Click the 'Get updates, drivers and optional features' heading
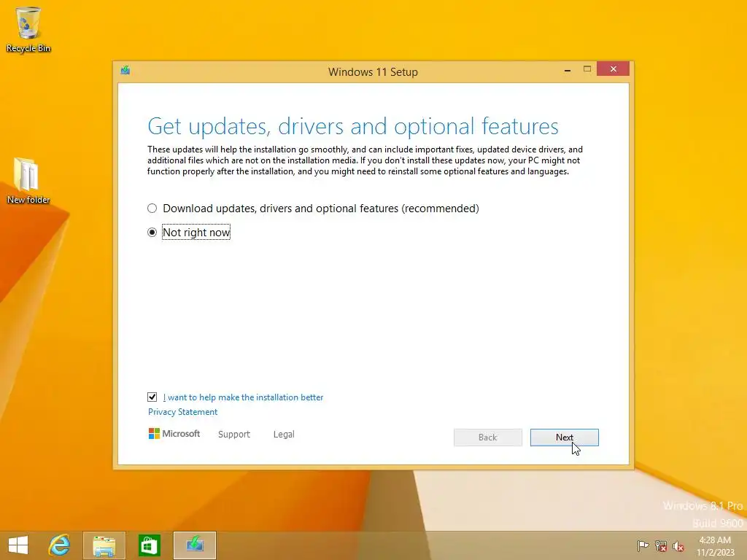The image size is (747, 560). tap(353, 127)
